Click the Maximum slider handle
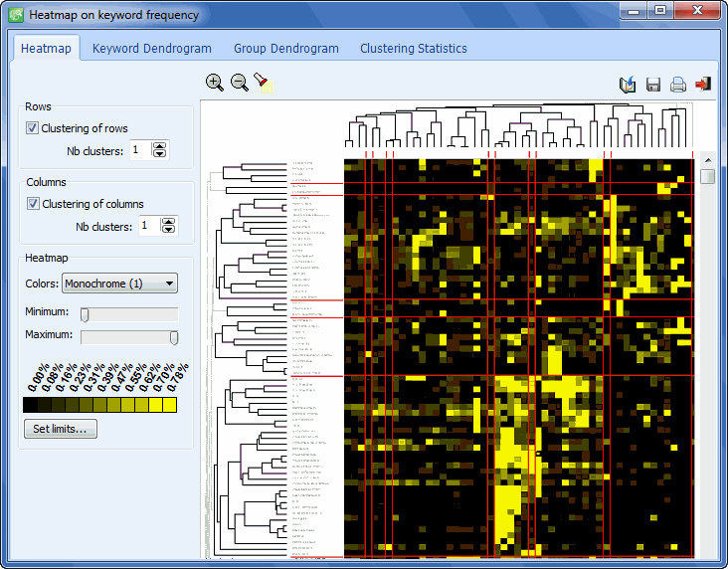The image size is (728, 569). pos(174,337)
